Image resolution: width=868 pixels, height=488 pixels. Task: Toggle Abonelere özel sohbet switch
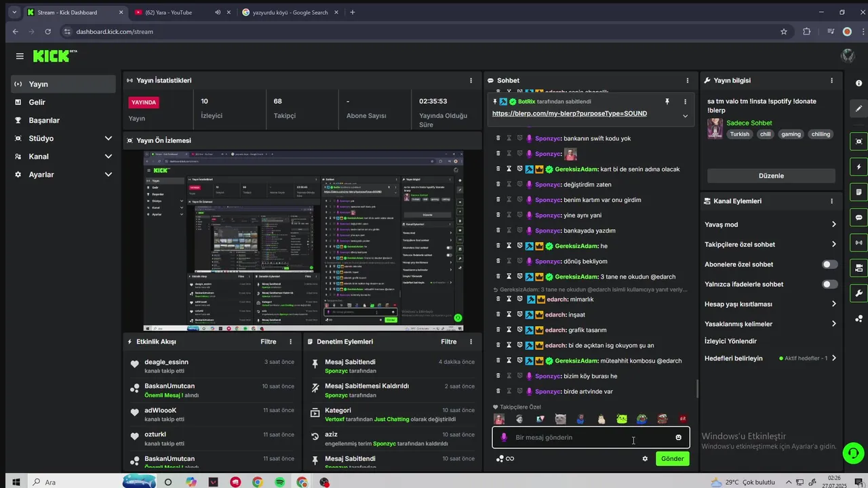(x=830, y=264)
